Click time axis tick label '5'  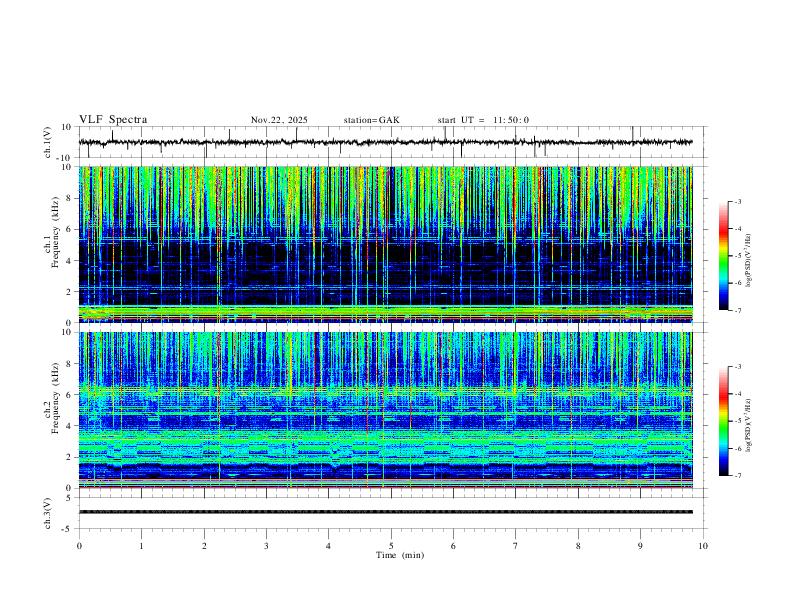(391, 546)
